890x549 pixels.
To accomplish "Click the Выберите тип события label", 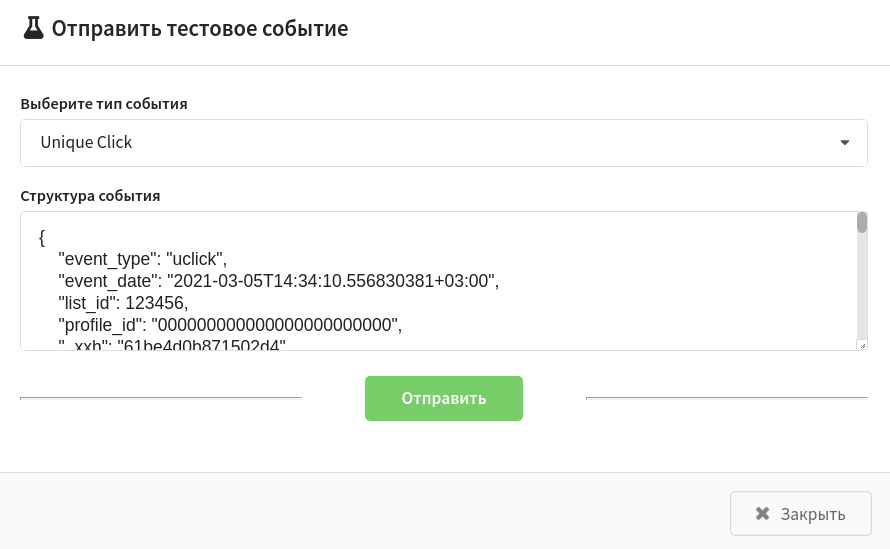I will pos(104,104).
